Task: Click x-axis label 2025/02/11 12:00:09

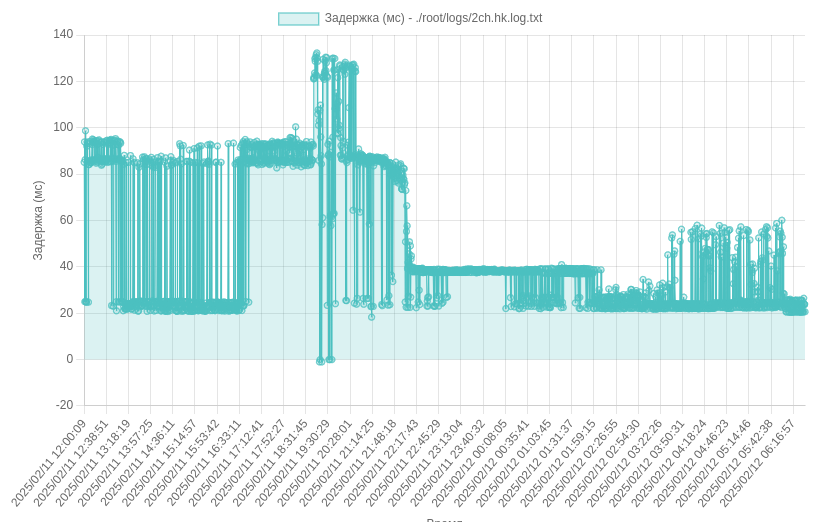Action: click(49, 463)
